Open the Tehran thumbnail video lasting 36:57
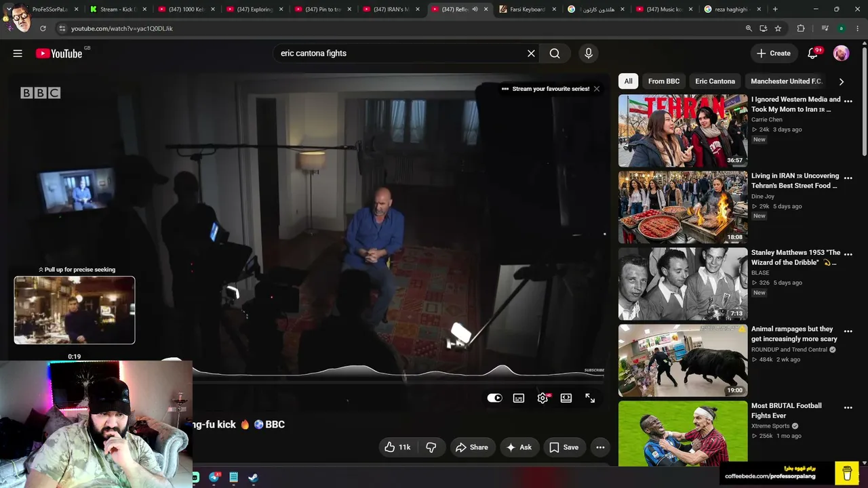The height and width of the screenshot is (488, 868). pos(683,131)
